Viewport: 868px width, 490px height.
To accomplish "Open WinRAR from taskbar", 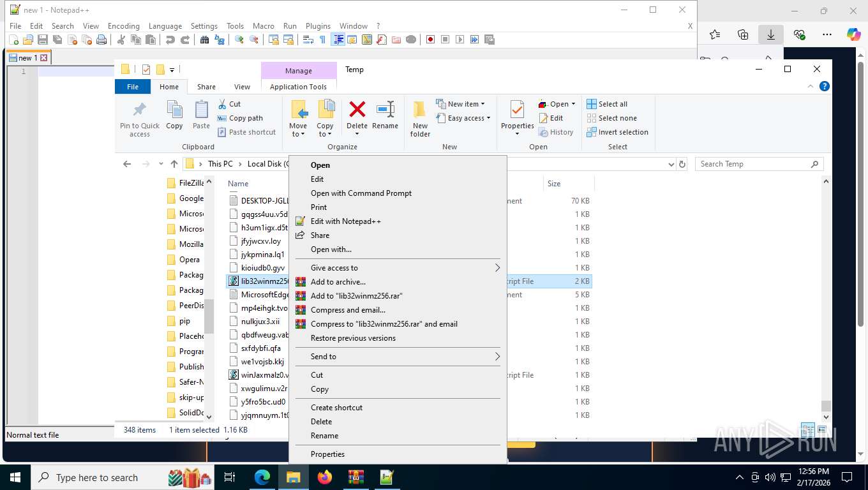I will 355,477.
